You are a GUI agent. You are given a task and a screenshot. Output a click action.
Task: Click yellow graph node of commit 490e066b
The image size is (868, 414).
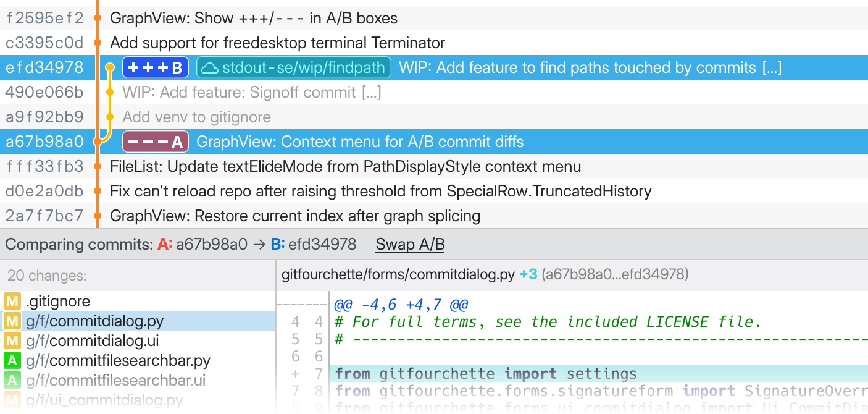(x=110, y=93)
